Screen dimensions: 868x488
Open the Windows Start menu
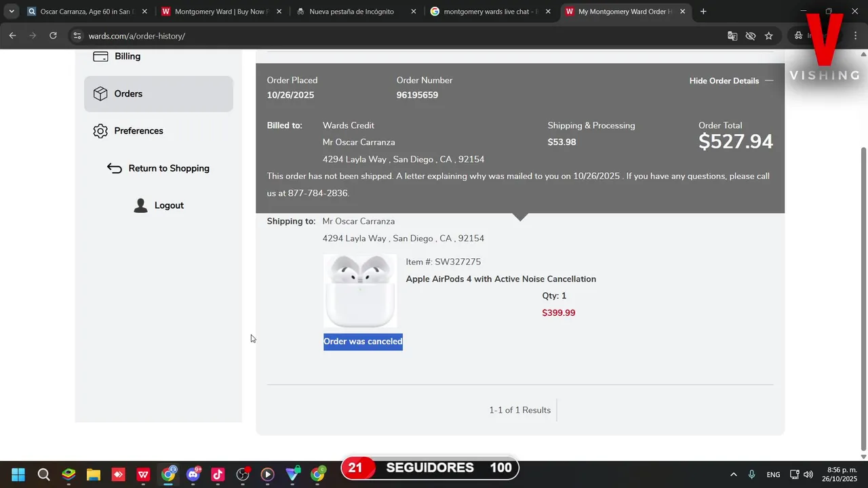18,474
